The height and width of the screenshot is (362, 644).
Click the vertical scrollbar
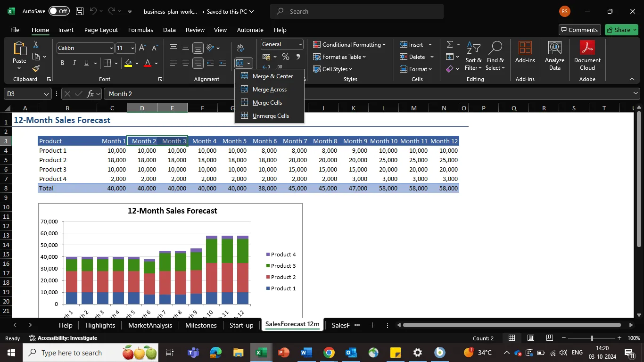(x=639, y=179)
